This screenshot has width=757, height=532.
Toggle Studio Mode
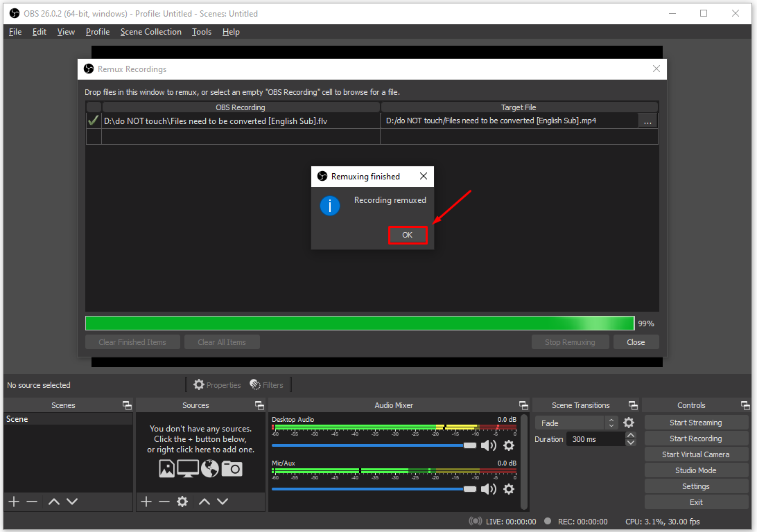(696, 470)
